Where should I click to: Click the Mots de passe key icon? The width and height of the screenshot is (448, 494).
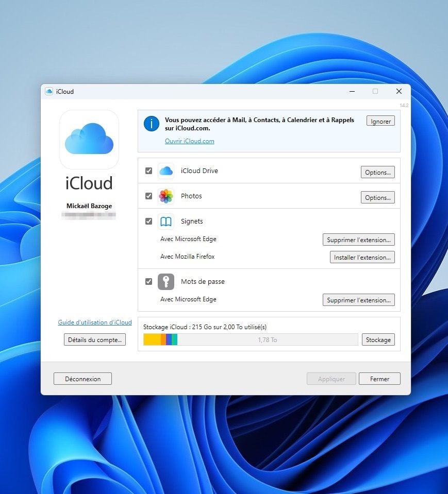point(166,282)
